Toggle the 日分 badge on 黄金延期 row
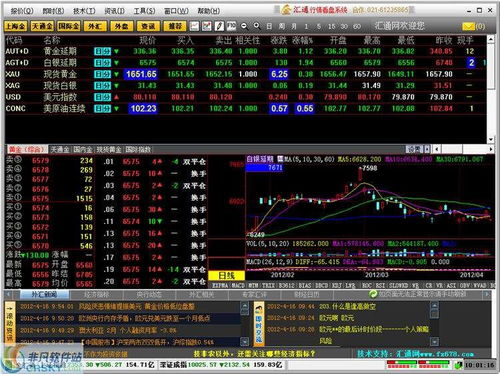The width and height of the screenshot is (500, 374). 102,51
